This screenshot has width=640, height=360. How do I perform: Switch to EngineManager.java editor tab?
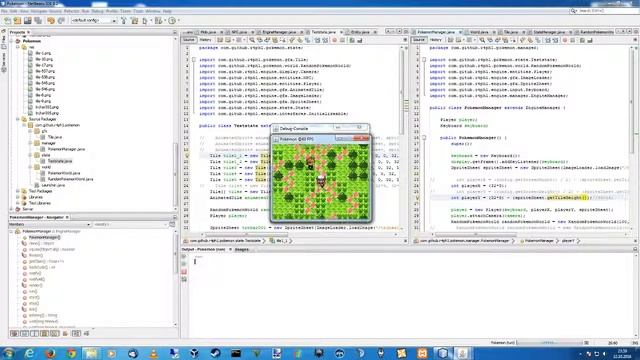pos(279,32)
